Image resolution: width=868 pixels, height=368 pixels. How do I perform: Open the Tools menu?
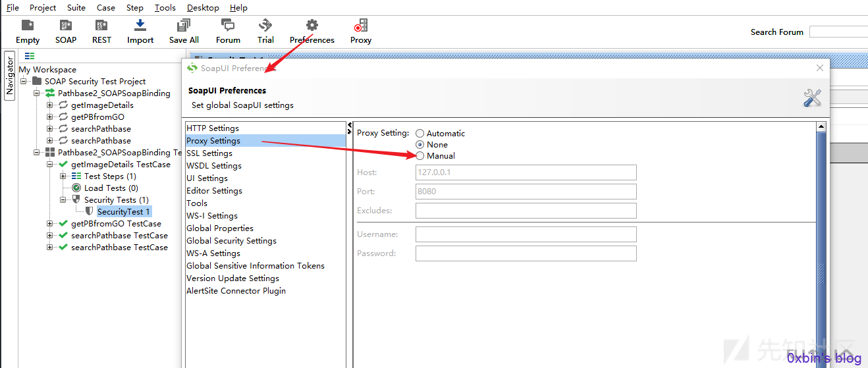165,8
